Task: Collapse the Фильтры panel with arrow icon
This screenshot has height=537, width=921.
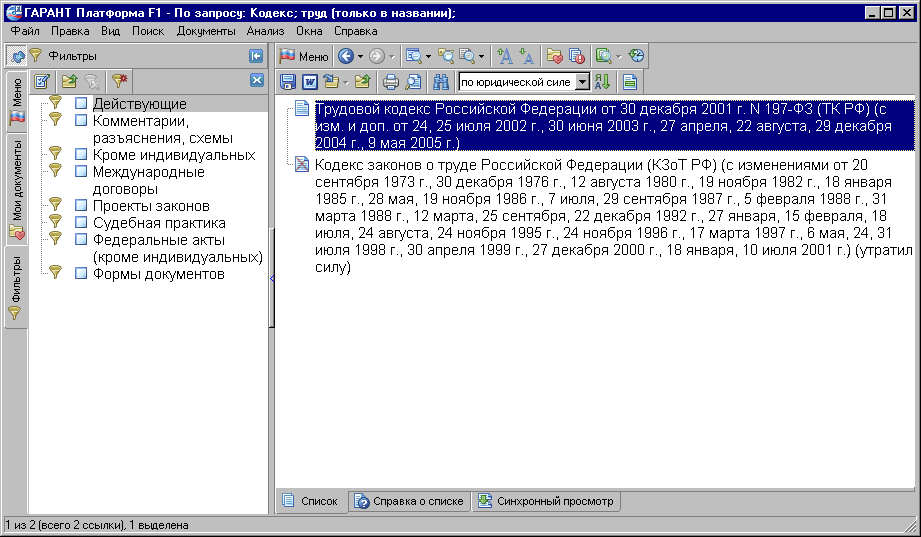Action: point(256,56)
